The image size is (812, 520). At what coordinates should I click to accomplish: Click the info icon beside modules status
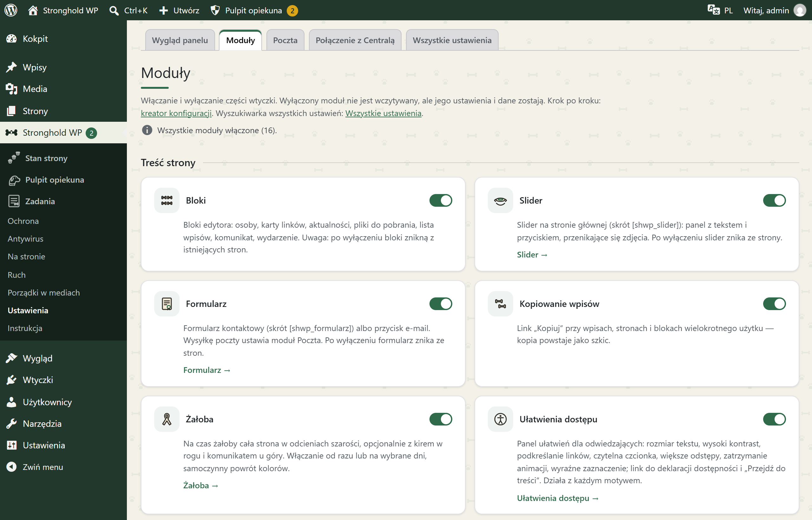coord(147,130)
